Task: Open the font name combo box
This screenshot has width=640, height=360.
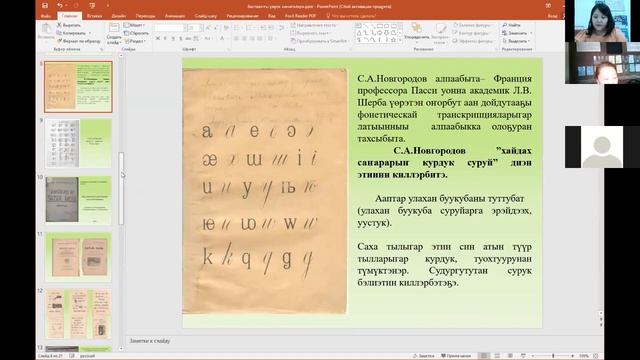Action: point(169,28)
